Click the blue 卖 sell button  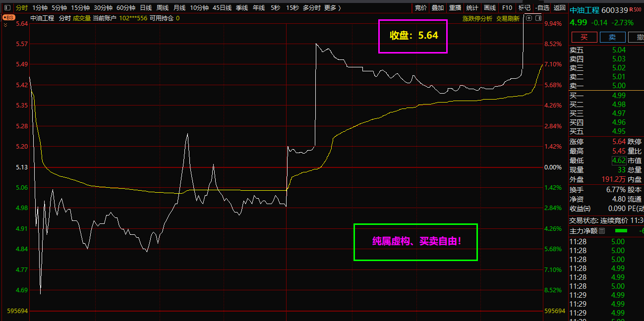tap(612, 37)
